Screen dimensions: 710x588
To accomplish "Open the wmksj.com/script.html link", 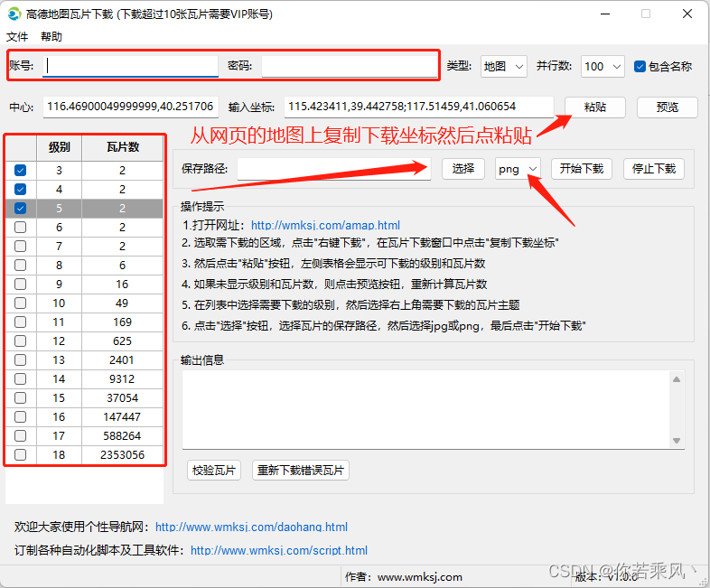I will [x=279, y=550].
